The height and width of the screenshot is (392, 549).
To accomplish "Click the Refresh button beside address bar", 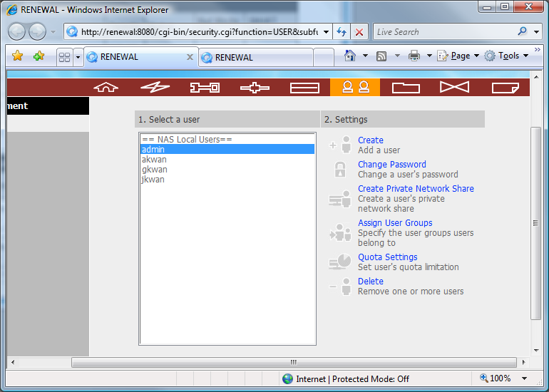I will pyautogui.click(x=342, y=32).
